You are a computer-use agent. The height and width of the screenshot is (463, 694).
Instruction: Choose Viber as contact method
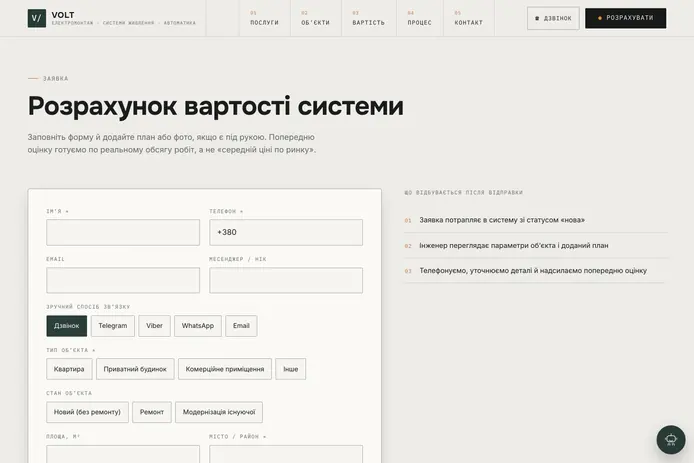(154, 326)
